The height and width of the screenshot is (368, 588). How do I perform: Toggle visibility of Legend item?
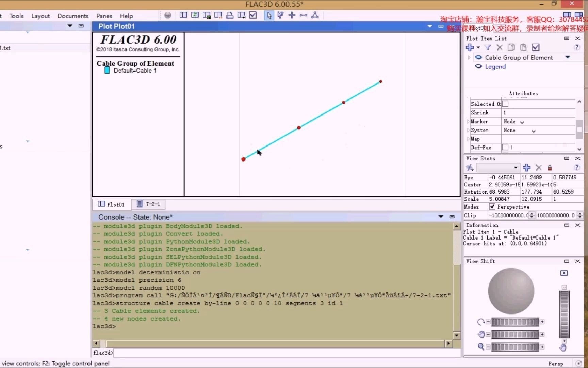point(478,66)
